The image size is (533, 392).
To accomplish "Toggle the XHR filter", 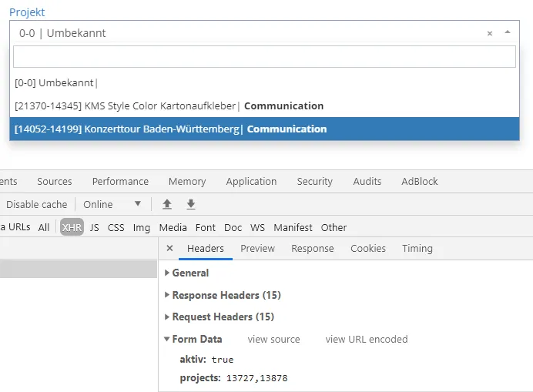I will 72,227.
